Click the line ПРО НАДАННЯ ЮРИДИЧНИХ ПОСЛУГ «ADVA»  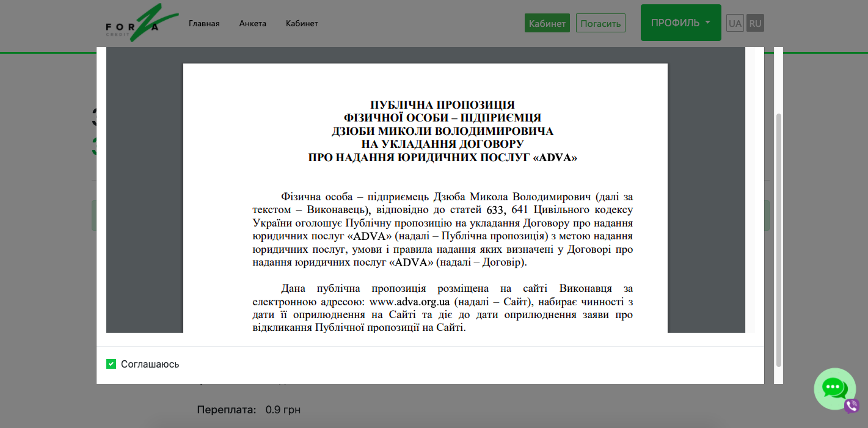point(443,158)
